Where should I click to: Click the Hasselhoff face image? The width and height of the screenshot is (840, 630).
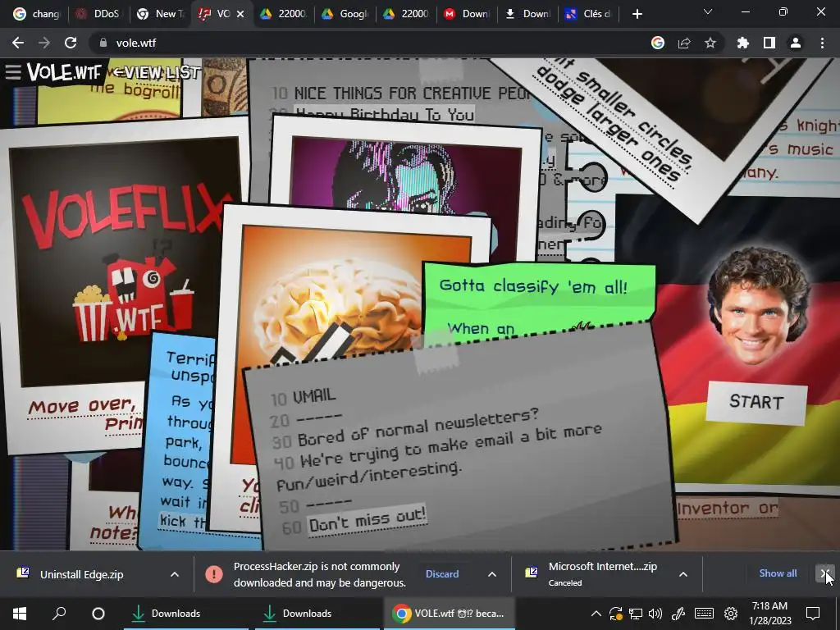757,307
